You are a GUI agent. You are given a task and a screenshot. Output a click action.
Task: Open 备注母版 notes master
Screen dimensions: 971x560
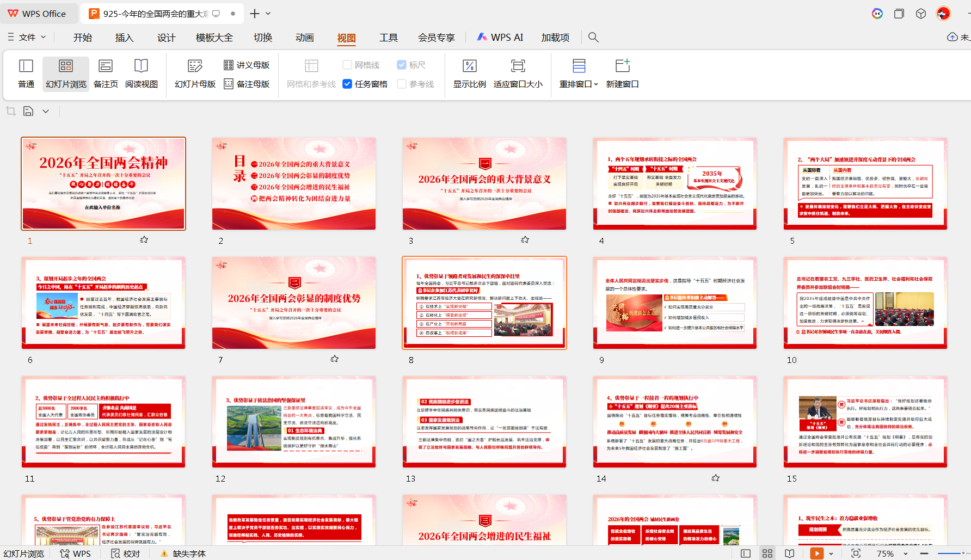tap(247, 84)
